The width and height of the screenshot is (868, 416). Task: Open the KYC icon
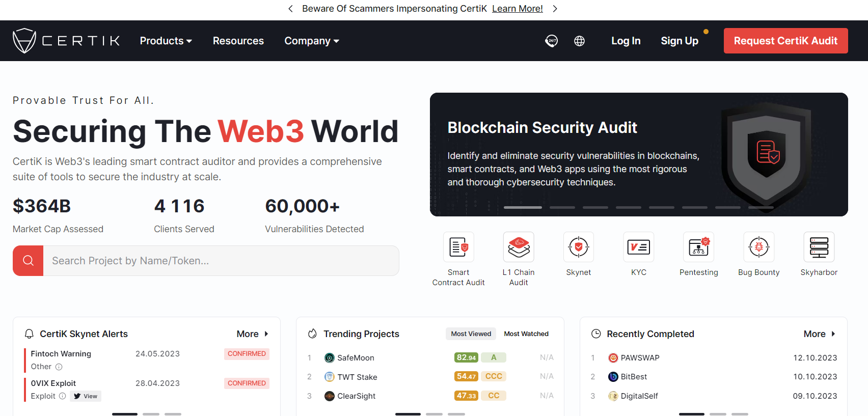[639, 247]
